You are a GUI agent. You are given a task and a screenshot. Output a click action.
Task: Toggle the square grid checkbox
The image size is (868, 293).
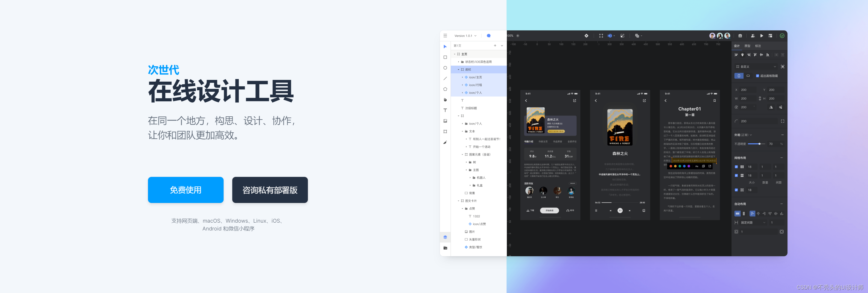coord(736,190)
